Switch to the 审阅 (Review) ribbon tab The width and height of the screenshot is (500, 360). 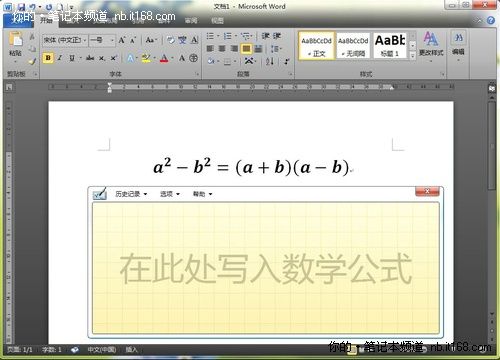pyautogui.click(x=191, y=21)
